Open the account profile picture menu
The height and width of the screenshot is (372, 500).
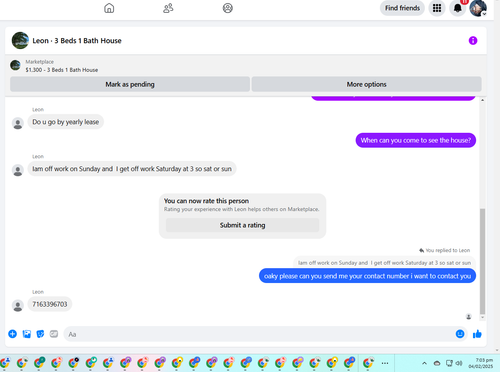pyautogui.click(x=478, y=8)
